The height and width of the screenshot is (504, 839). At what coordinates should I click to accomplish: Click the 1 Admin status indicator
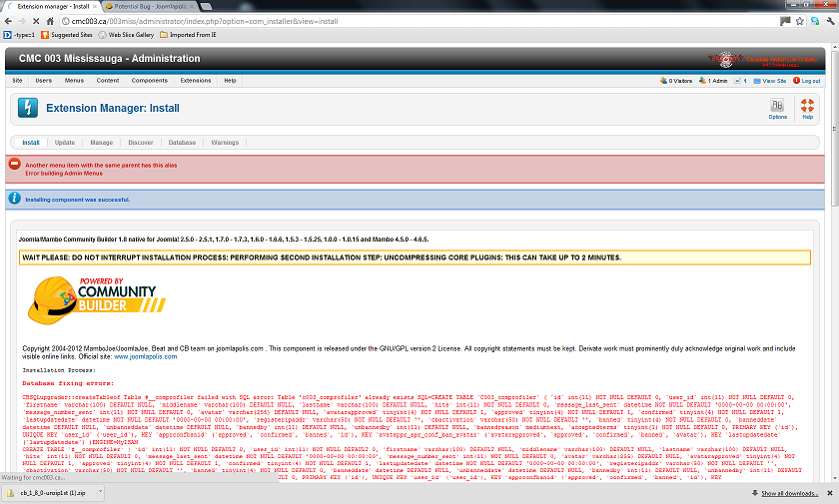click(713, 81)
